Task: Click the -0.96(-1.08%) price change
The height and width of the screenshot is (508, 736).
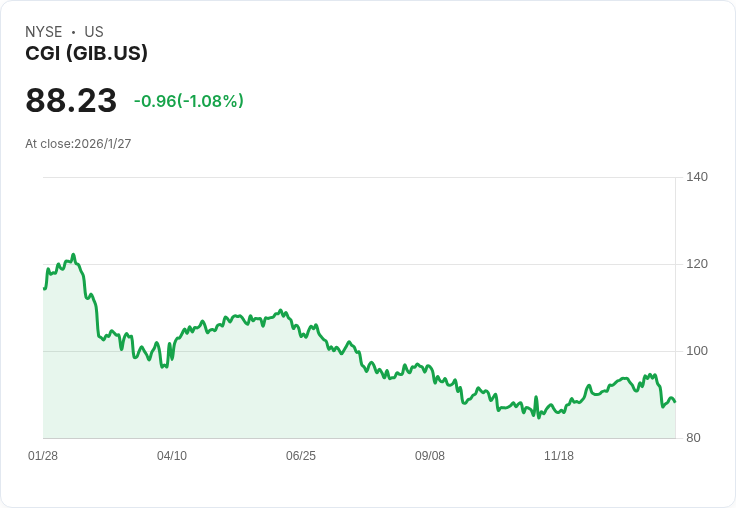Action: pos(189,101)
